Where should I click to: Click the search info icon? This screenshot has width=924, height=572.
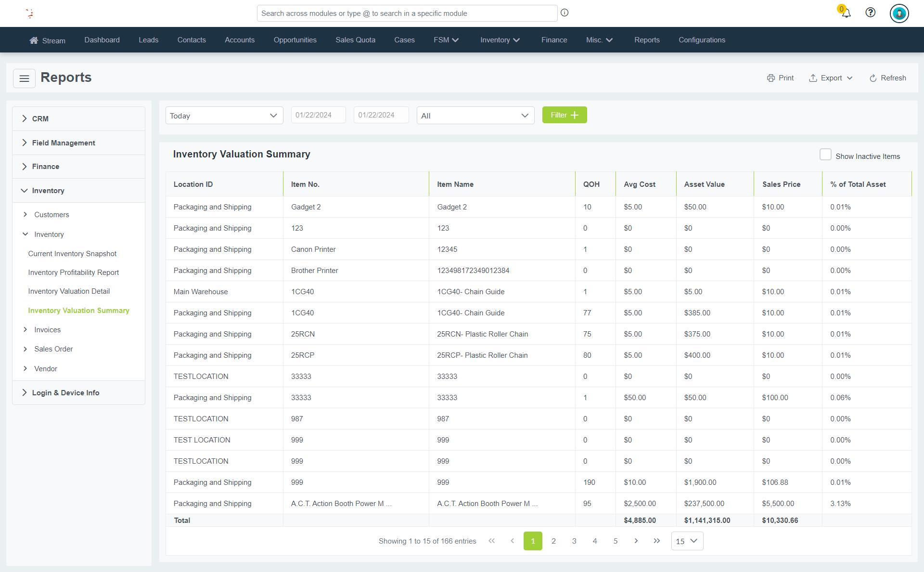coord(565,13)
